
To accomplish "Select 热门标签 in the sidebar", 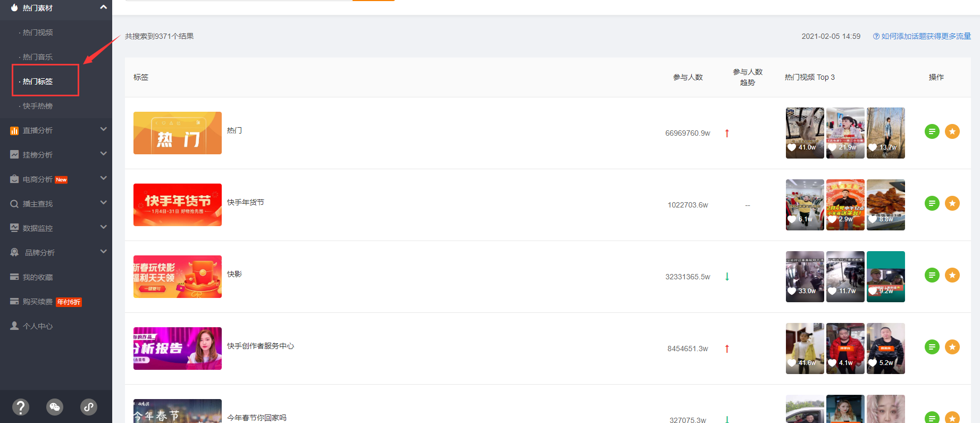I will pyautogui.click(x=38, y=81).
